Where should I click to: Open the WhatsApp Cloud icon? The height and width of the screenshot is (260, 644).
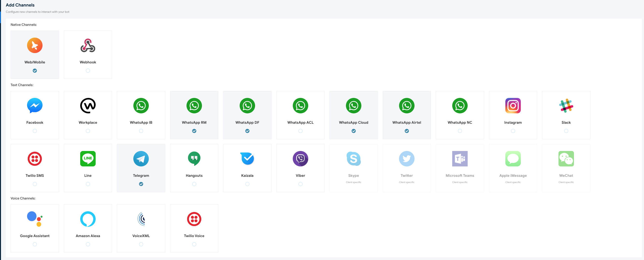[353, 105]
